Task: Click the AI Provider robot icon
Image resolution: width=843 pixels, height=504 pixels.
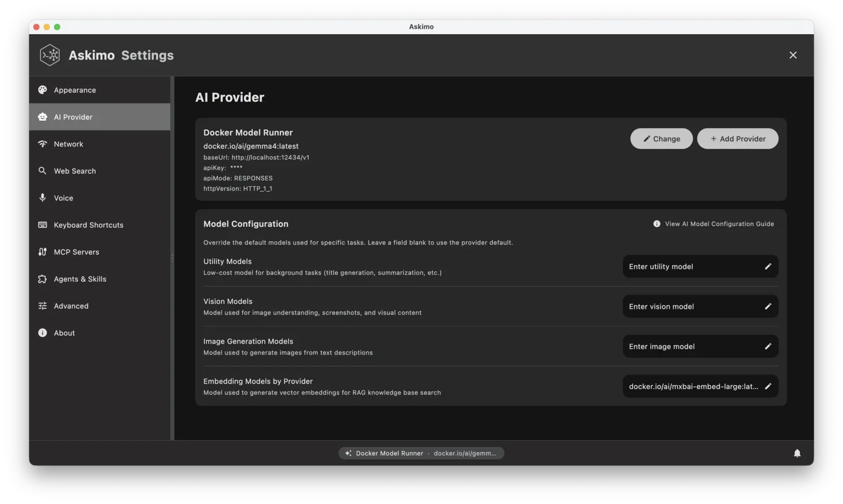Action: coord(43,117)
